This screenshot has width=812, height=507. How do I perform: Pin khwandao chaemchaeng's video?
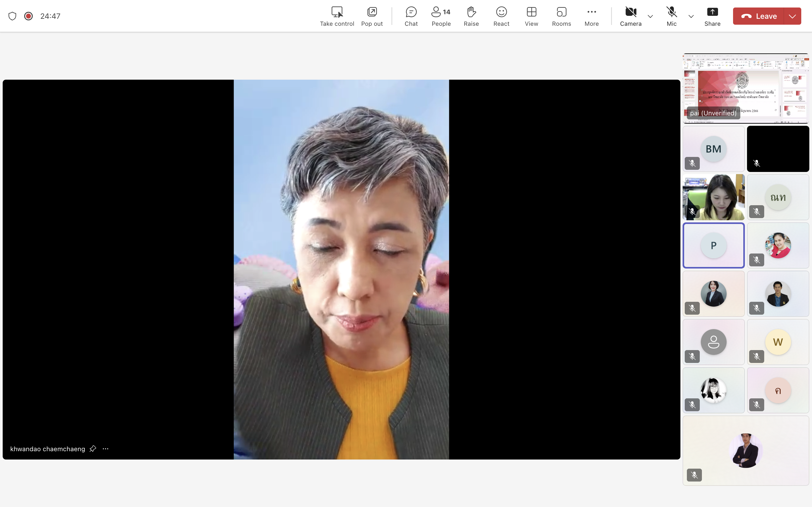pos(93,449)
